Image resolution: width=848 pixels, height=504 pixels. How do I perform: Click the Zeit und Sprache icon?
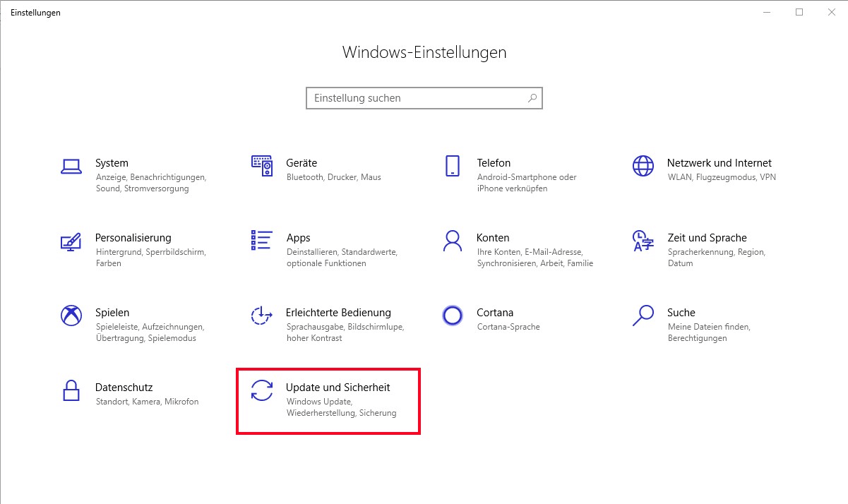tap(643, 241)
